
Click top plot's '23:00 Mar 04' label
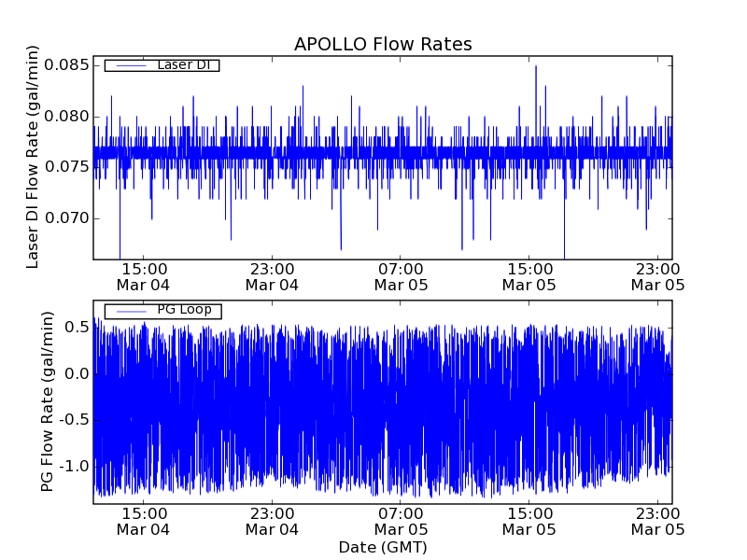tap(272, 277)
